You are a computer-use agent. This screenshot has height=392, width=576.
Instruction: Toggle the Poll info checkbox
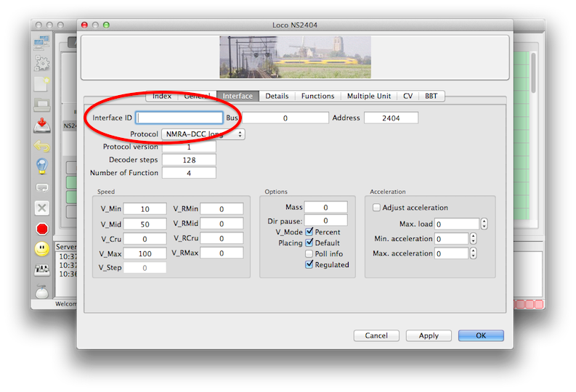click(309, 254)
